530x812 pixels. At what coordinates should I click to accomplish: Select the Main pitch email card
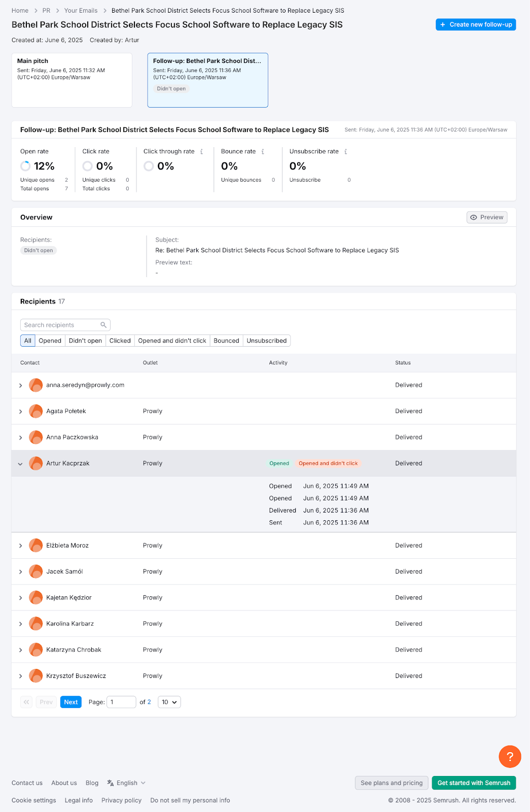[x=72, y=80]
